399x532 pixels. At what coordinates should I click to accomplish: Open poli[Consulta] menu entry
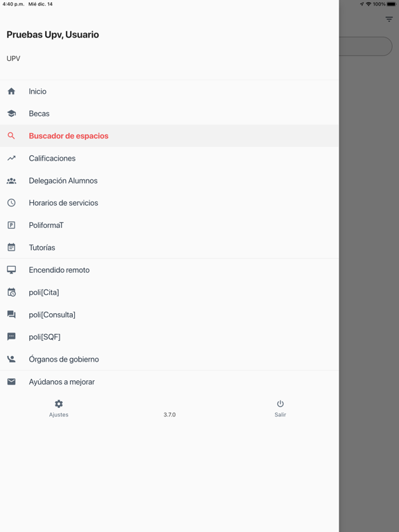coord(169,314)
